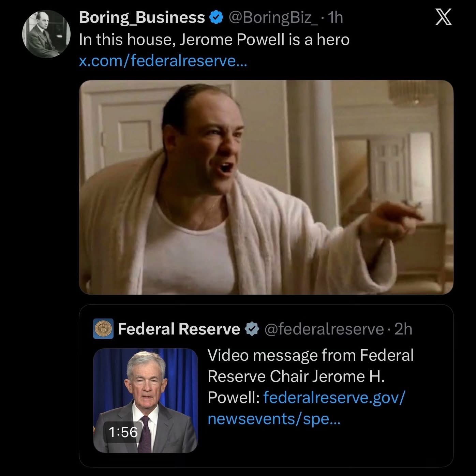Open the @BoringBiz_ handle
This screenshot has height=476, width=476.
[x=272, y=17]
